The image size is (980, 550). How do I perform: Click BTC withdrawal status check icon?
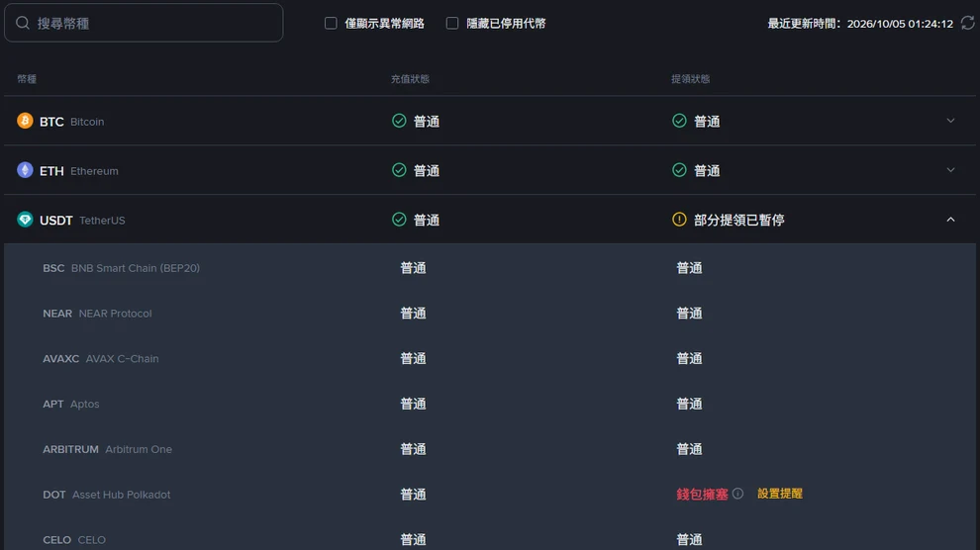pyautogui.click(x=679, y=121)
